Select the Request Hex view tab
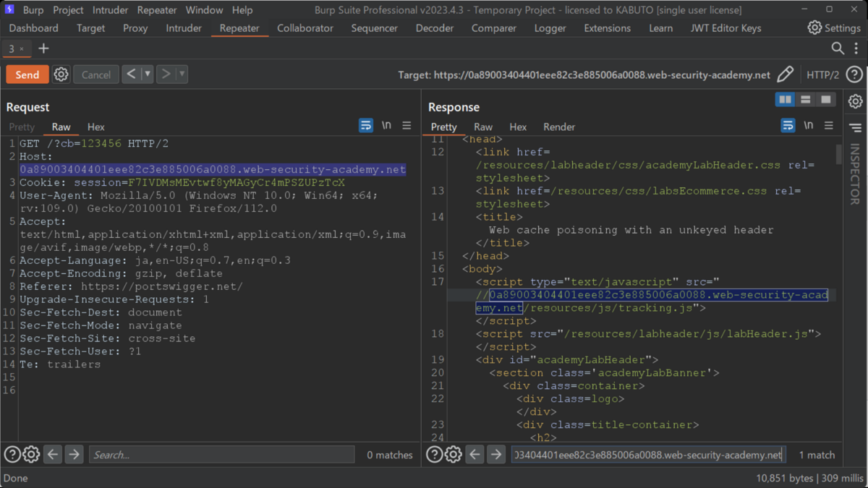The width and height of the screenshot is (868, 488). point(96,127)
